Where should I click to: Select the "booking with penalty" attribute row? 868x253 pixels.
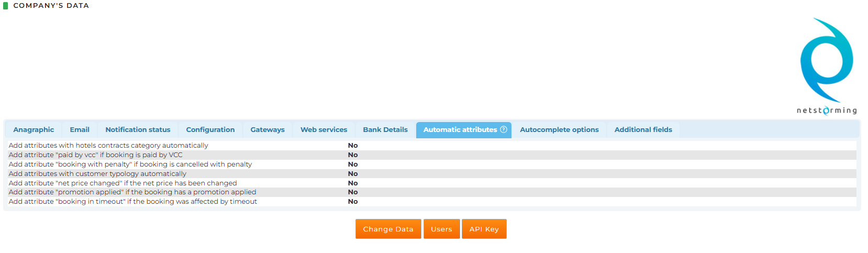coord(432,164)
